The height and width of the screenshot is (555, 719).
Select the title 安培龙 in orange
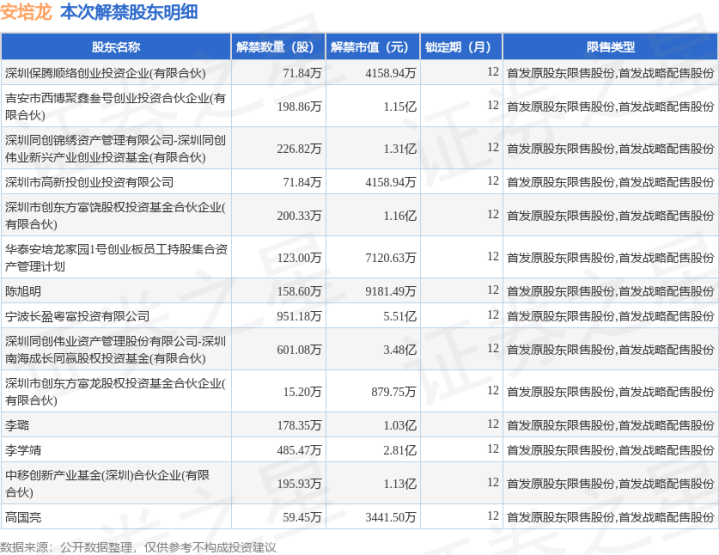(x=26, y=12)
